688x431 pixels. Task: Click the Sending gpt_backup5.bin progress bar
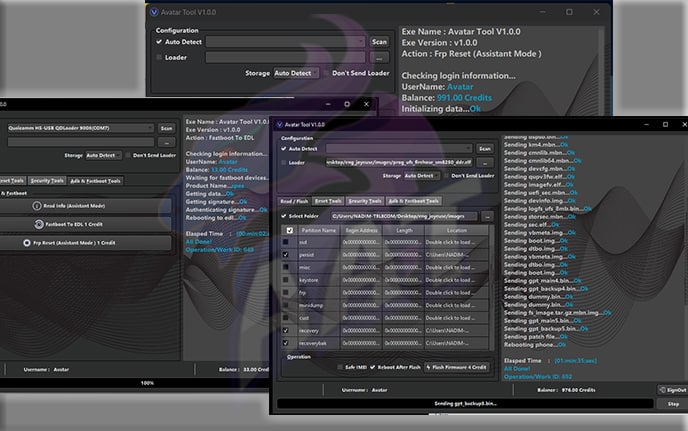(466, 404)
